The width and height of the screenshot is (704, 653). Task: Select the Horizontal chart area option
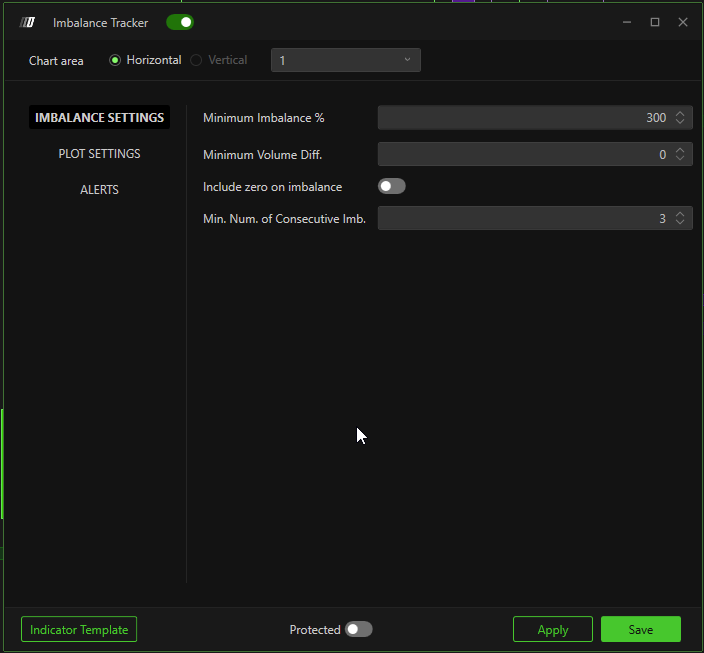115,60
